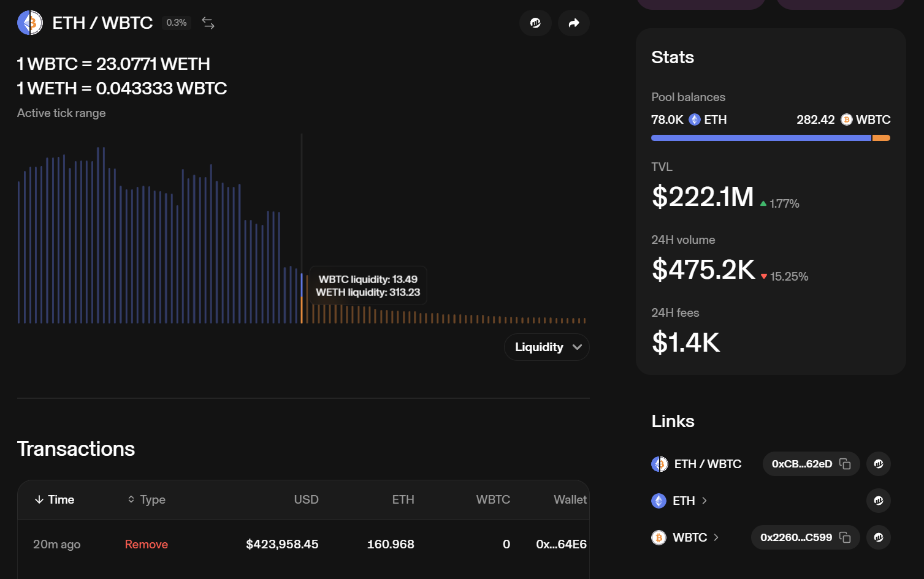
Task: Click the orange WBTC portion of balance bar
Action: (x=881, y=138)
